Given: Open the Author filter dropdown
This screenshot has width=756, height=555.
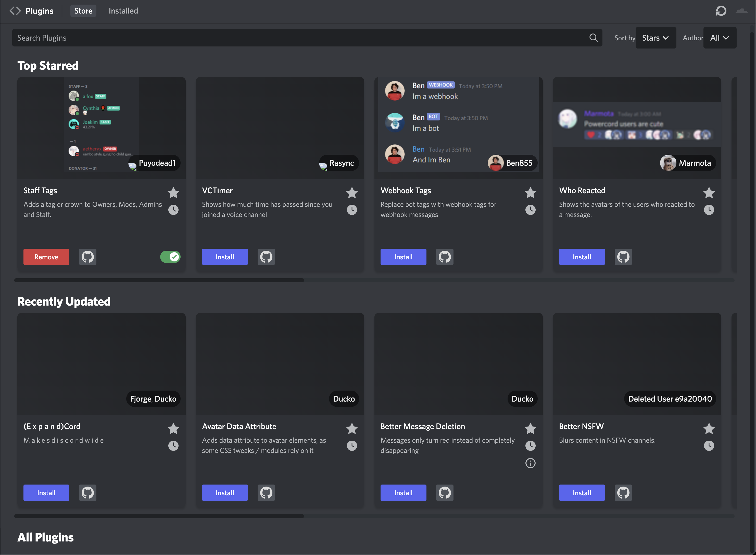Looking at the screenshot, I should pos(720,38).
